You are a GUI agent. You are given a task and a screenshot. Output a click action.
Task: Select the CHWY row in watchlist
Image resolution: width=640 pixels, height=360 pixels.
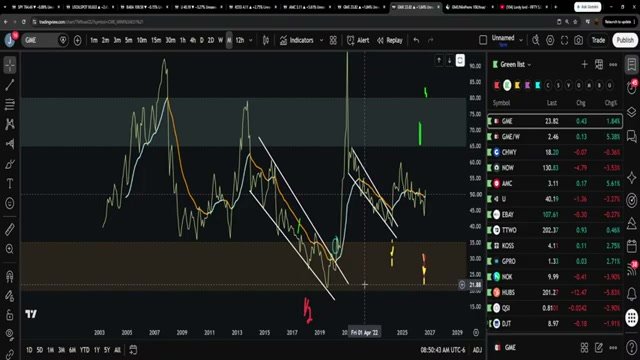[555, 152]
